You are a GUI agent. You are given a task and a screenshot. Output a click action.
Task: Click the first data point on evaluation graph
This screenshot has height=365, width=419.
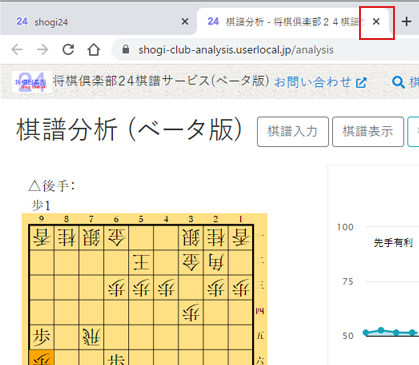[x=366, y=332]
